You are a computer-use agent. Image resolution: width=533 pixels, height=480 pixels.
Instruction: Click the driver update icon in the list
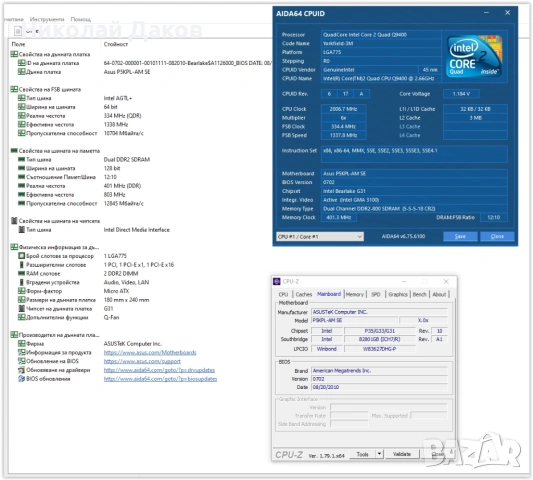pos(21,370)
